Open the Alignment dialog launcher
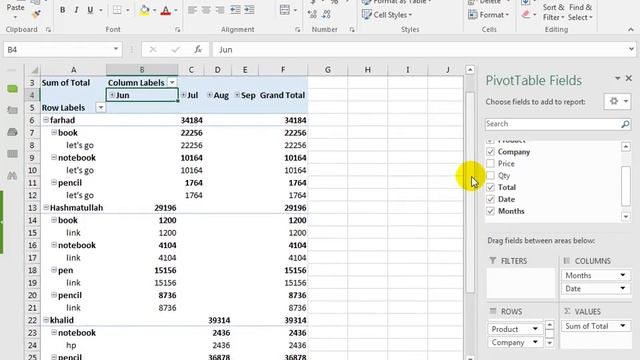 pos(298,30)
